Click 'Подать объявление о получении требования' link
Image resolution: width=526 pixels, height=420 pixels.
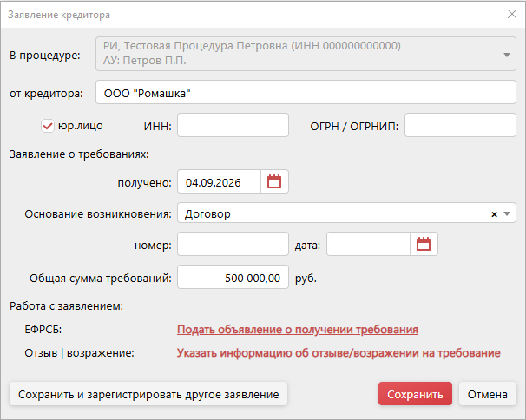click(298, 330)
